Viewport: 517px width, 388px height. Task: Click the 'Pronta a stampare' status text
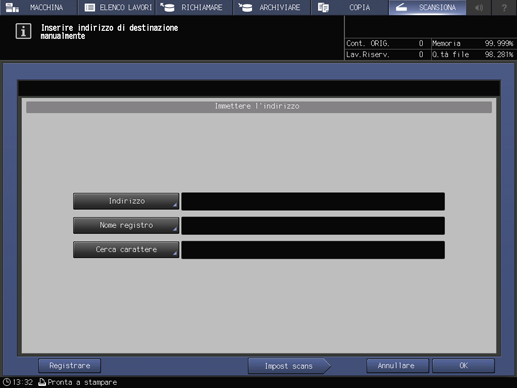click(82, 382)
